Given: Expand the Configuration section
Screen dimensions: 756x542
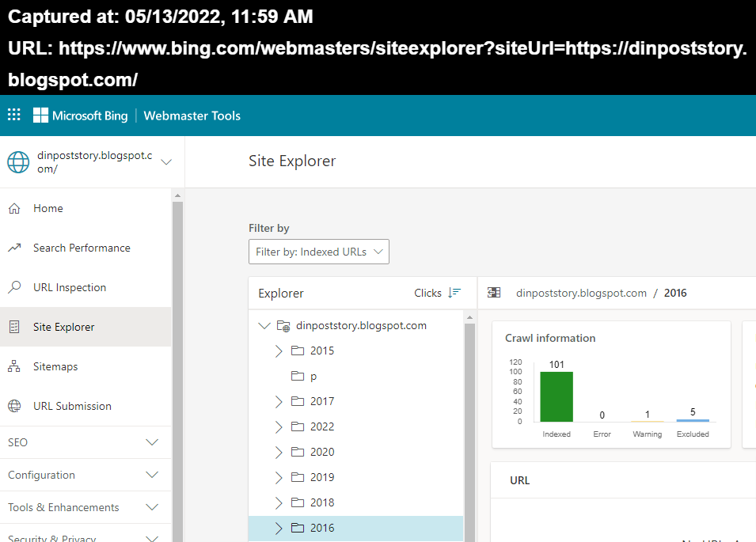Looking at the screenshot, I should (x=85, y=475).
